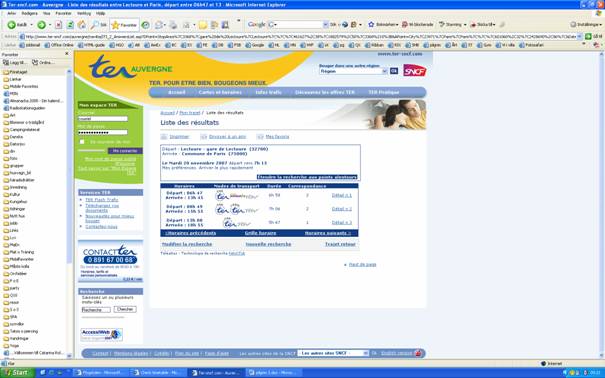
Task: Click the Imprimer printer icon on page
Action: [164, 137]
